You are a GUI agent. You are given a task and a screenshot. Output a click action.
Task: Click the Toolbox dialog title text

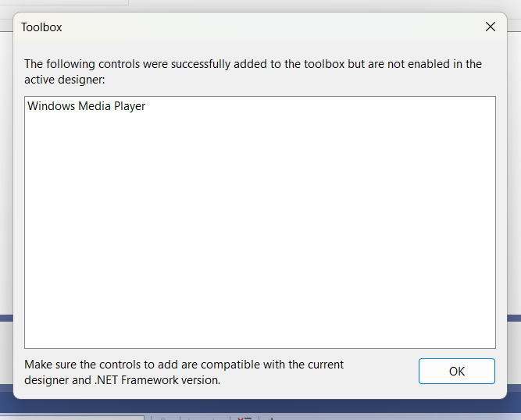41,27
